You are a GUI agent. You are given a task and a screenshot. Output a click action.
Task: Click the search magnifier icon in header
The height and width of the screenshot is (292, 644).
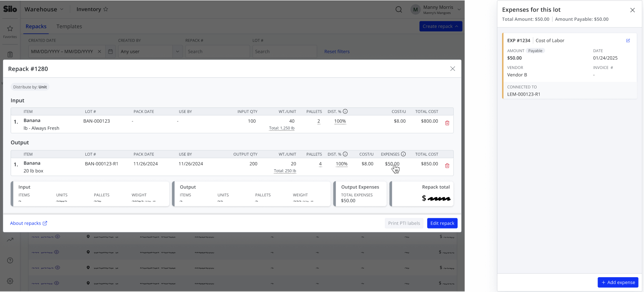click(x=398, y=9)
